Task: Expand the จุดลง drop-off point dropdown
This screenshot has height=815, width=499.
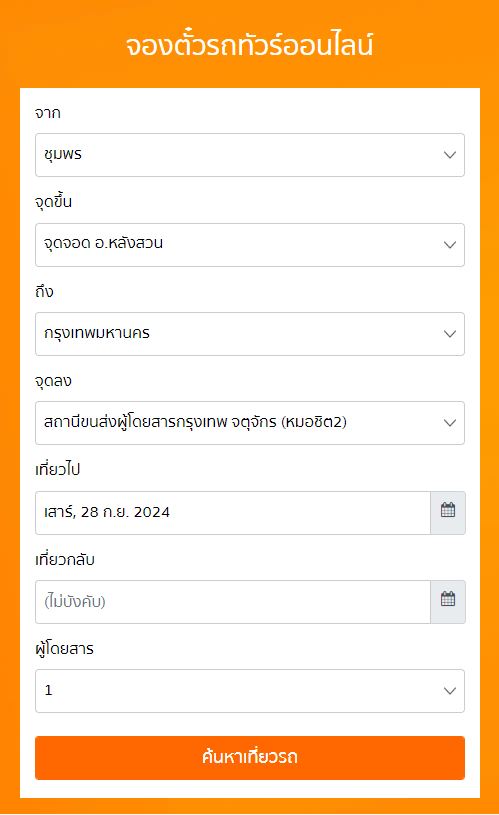Action: point(250,423)
